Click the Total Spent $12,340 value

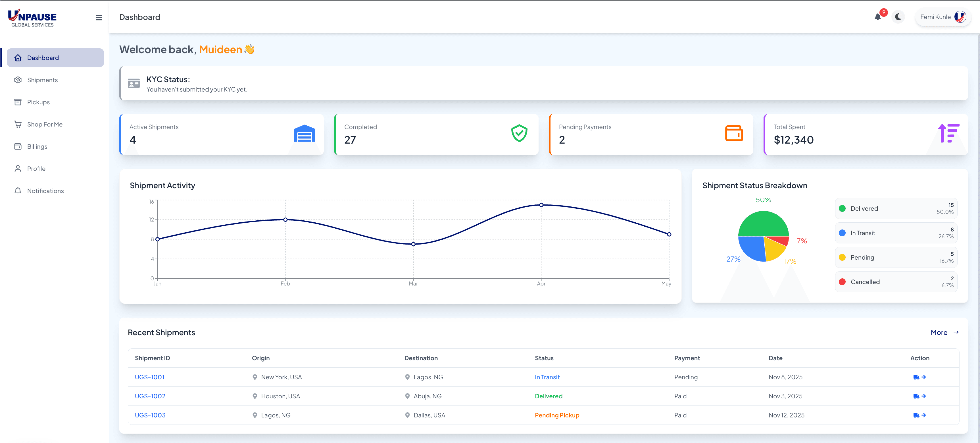[x=793, y=140]
